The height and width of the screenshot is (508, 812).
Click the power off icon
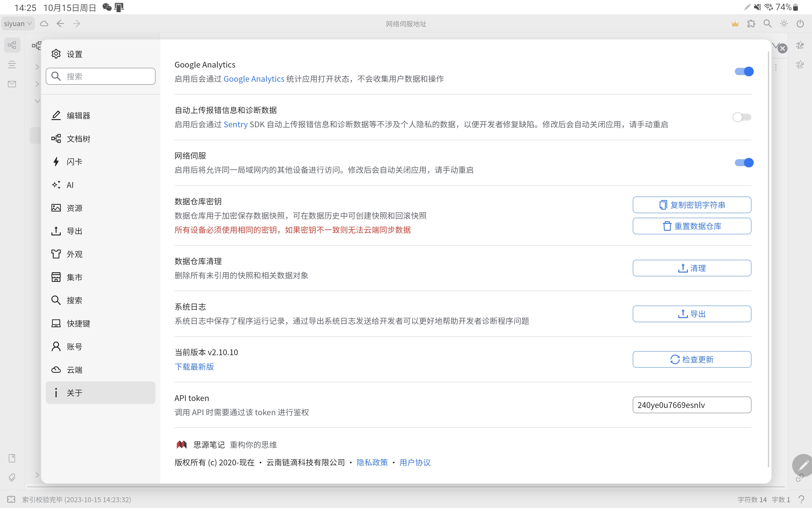coord(800,23)
